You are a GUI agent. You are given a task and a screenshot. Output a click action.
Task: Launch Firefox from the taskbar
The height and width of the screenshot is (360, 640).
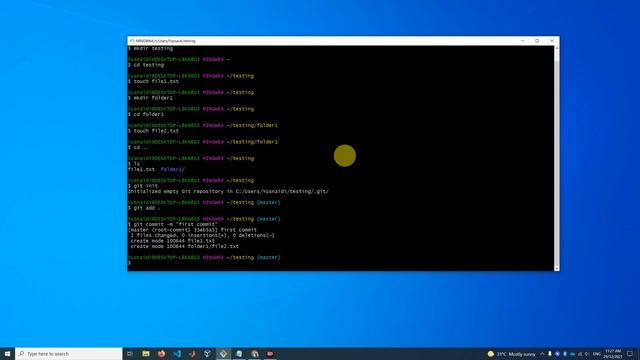[x=161, y=353]
